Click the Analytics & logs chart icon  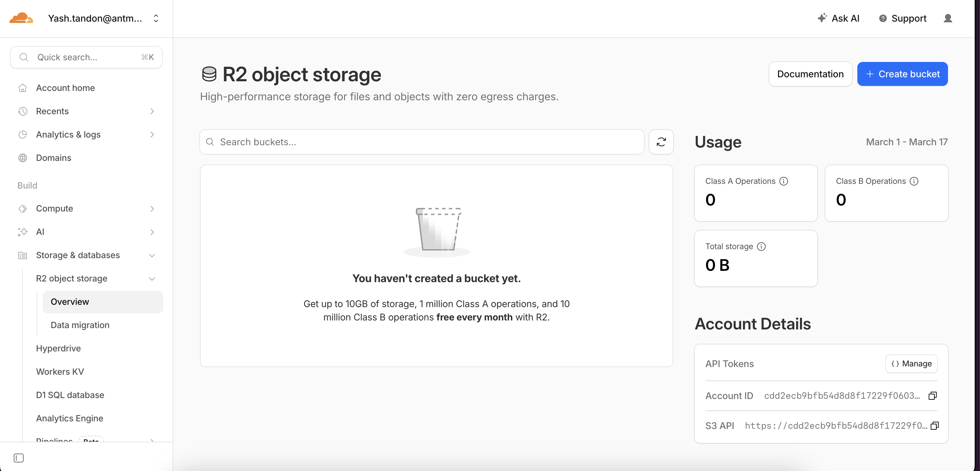coord(23,134)
